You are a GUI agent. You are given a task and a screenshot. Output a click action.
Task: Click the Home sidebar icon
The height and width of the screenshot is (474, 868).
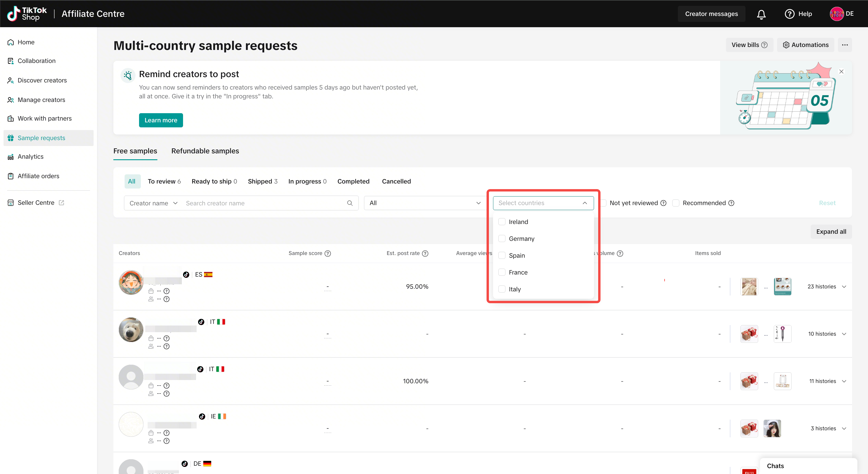(x=11, y=42)
